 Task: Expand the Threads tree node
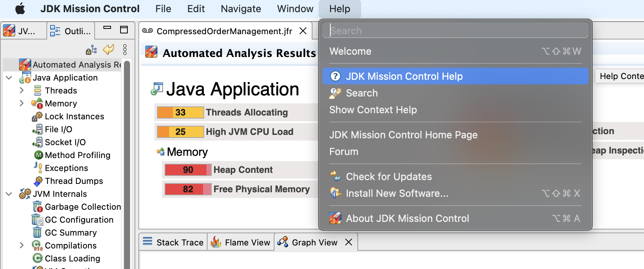(x=22, y=90)
